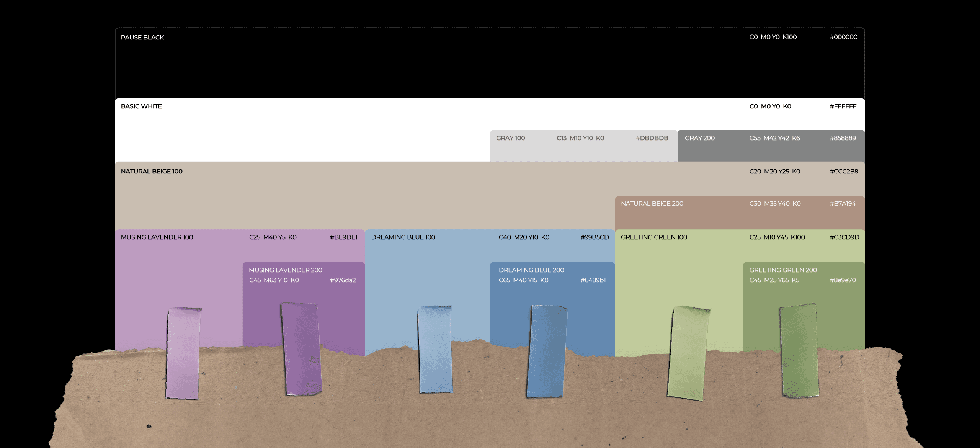The height and width of the screenshot is (448, 980).
Task: Click the Gray 200 swatch label
Action: (x=699, y=138)
